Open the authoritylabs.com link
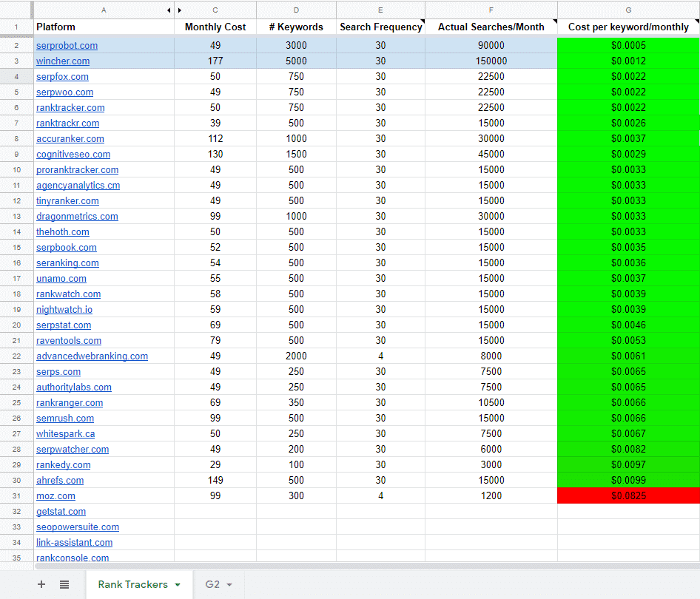The height and width of the screenshot is (599, 700). coord(74,388)
